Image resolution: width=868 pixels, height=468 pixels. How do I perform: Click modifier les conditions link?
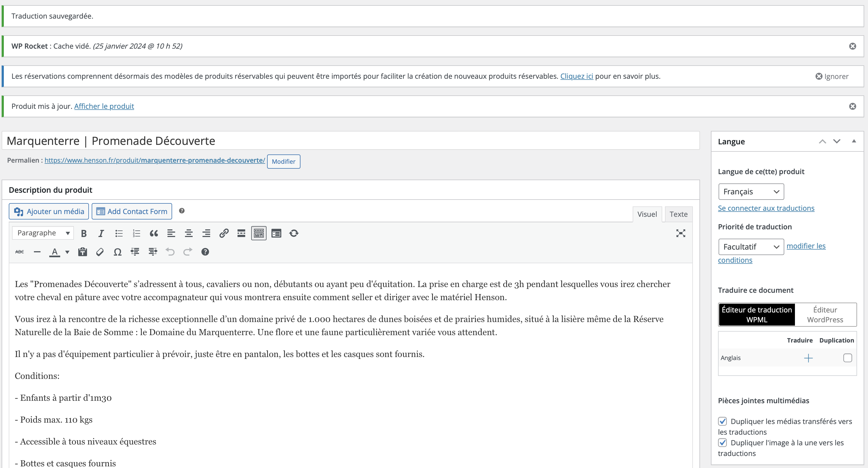pos(806,246)
